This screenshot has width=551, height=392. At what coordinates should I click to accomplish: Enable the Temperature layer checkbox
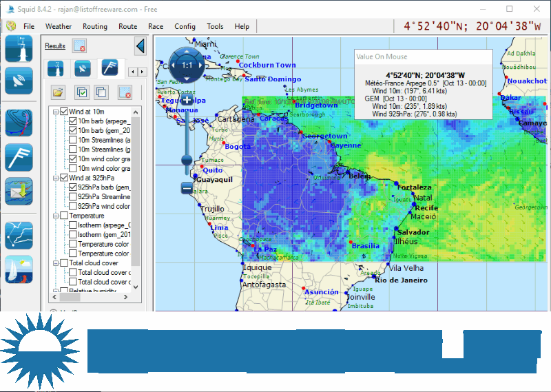coord(64,216)
